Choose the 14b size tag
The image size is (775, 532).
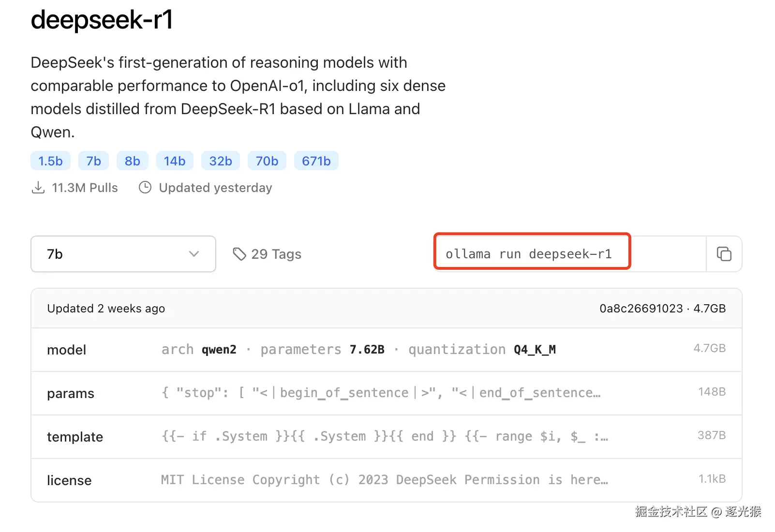pos(174,161)
